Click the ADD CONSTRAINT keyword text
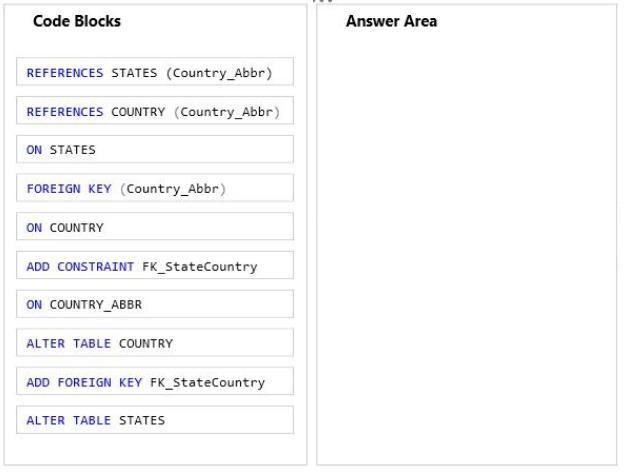 coord(80,267)
